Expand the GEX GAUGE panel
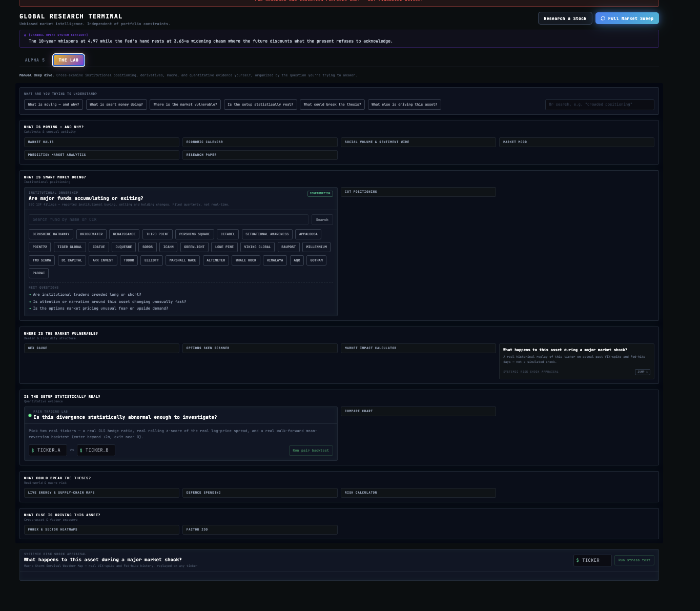The width and height of the screenshot is (700, 611). (101, 348)
